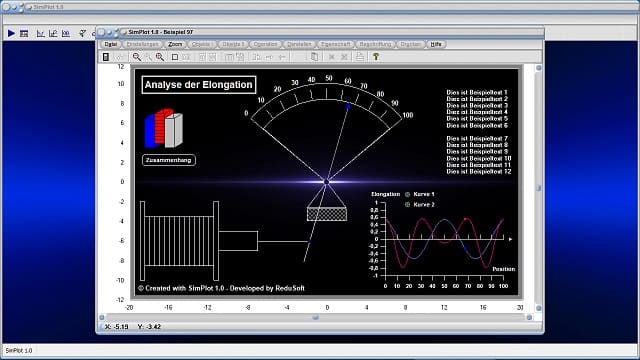Click 'Dies ist Beispieltext 7' line
The image size is (640, 360).
pos(477,139)
